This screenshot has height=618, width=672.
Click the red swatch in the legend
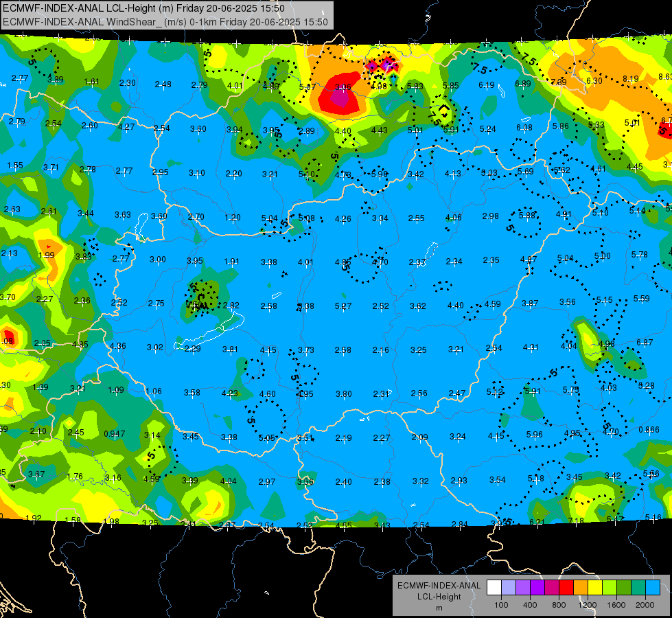[x=566, y=587]
